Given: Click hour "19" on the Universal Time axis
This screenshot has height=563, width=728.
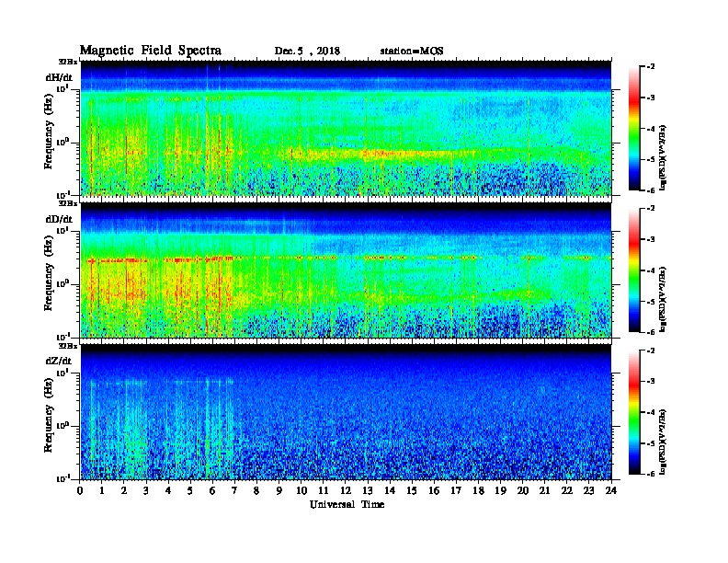Looking at the screenshot, I should pos(500,490).
